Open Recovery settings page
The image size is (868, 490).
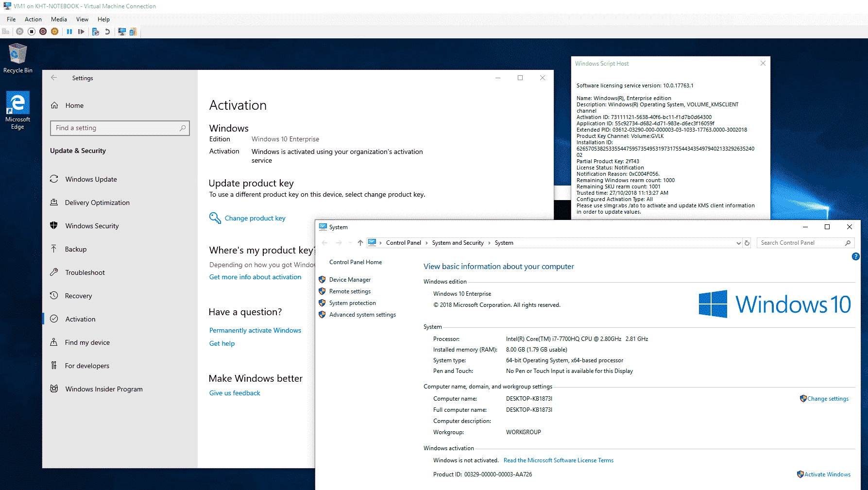click(120, 296)
